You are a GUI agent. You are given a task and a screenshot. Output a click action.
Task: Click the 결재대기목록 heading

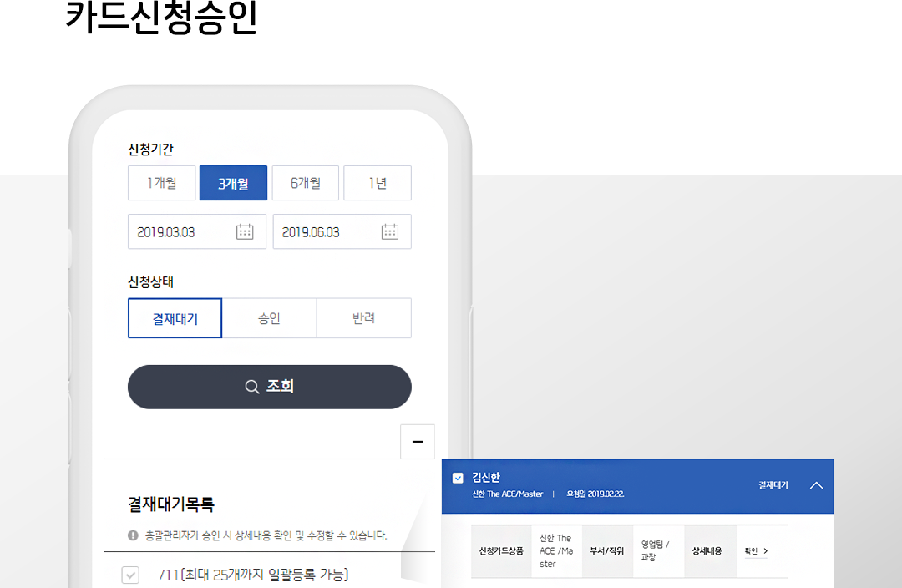coord(171,504)
